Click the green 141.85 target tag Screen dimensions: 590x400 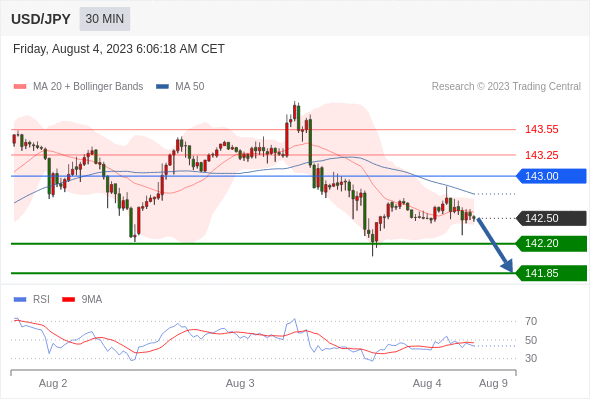[x=551, y=273]
